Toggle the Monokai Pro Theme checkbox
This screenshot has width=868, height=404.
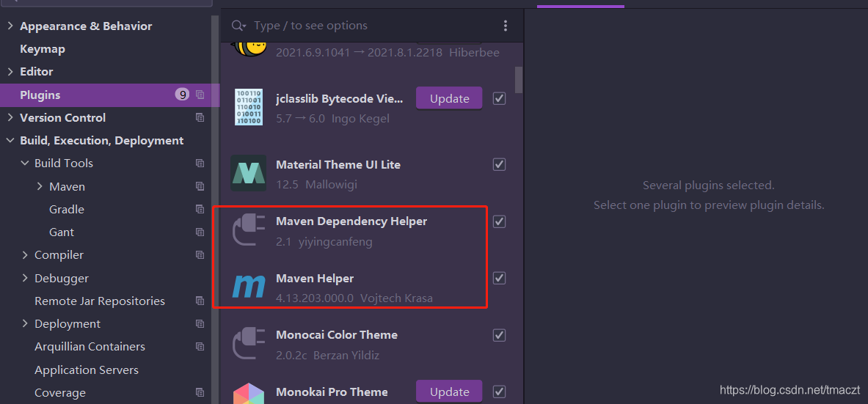coord(499,392)
